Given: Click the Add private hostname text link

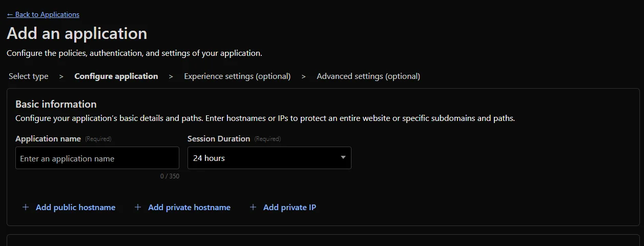Looking at the screenshot, I should [189, 208].
